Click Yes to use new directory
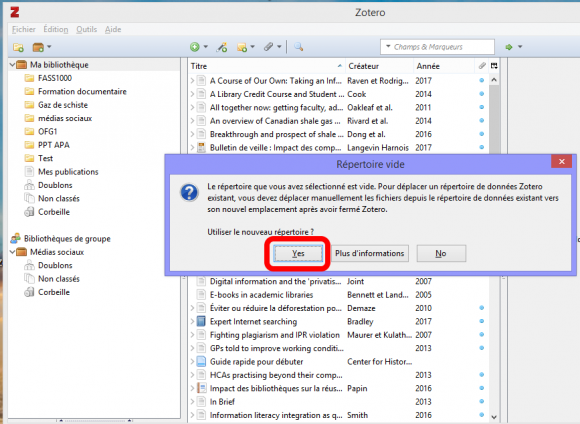 pos(298,253)
